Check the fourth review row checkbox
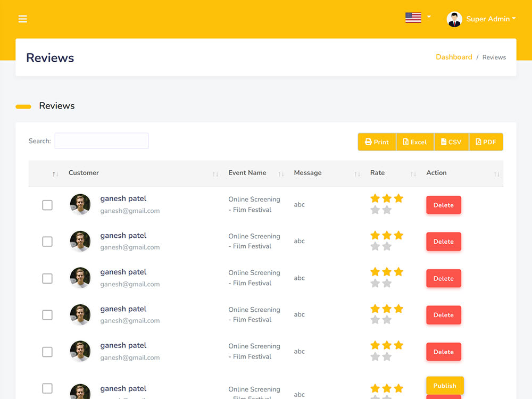 (x=47, y=315)
